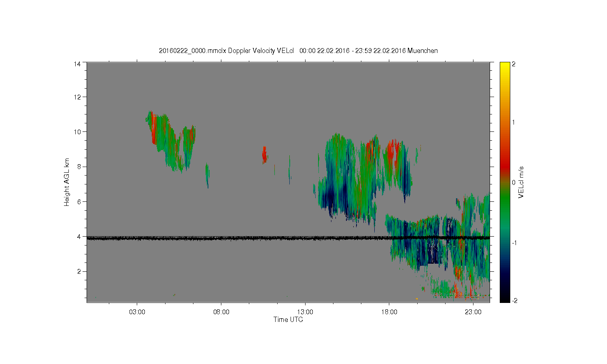Click the "2" label on the colorbar
This screenshot has height=364, width=607.
(514, 64)
